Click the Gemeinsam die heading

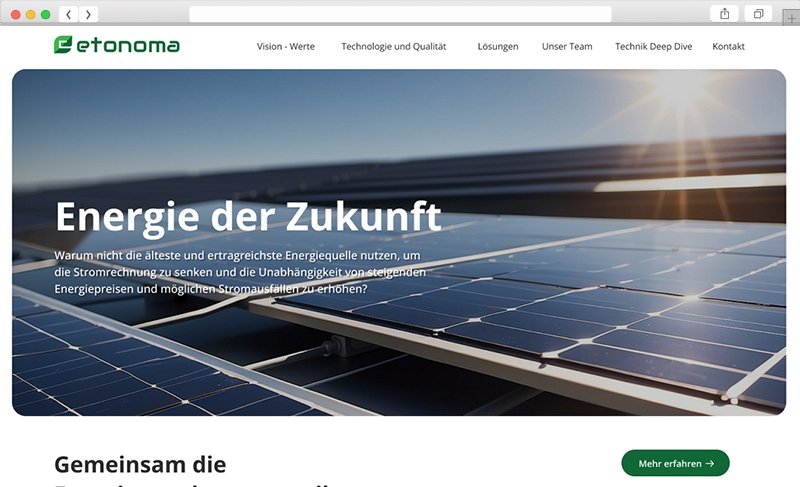[140, 465]
